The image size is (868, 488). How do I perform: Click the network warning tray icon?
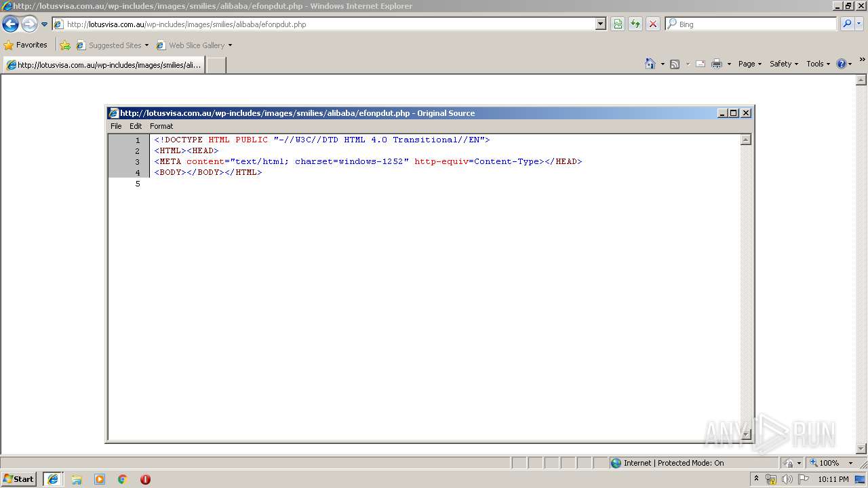[x=771, y=479]
